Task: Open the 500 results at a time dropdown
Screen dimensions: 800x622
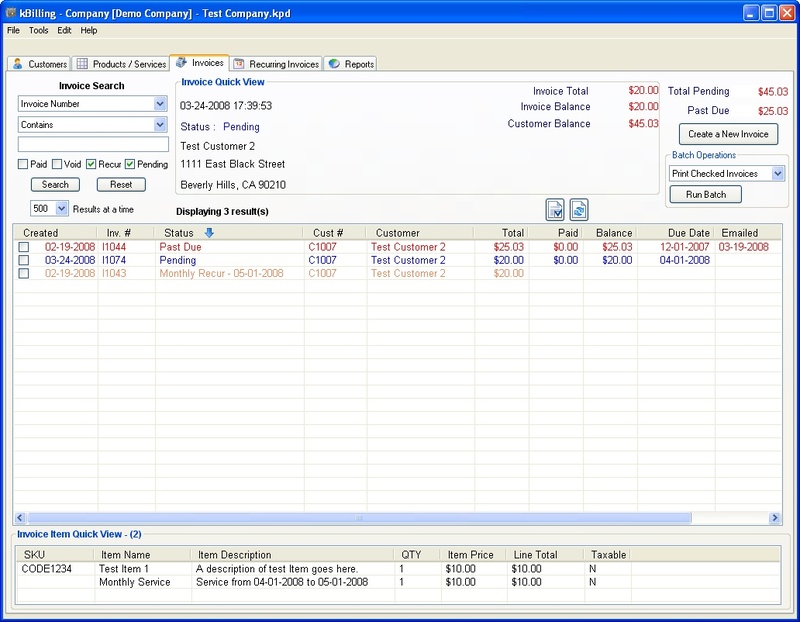Action: (x=61, y=208)
